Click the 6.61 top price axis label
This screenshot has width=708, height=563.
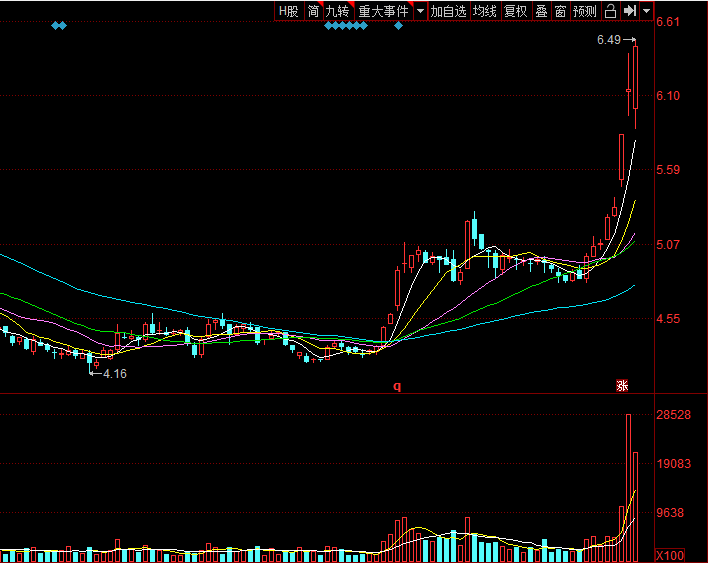click(668, 22)
